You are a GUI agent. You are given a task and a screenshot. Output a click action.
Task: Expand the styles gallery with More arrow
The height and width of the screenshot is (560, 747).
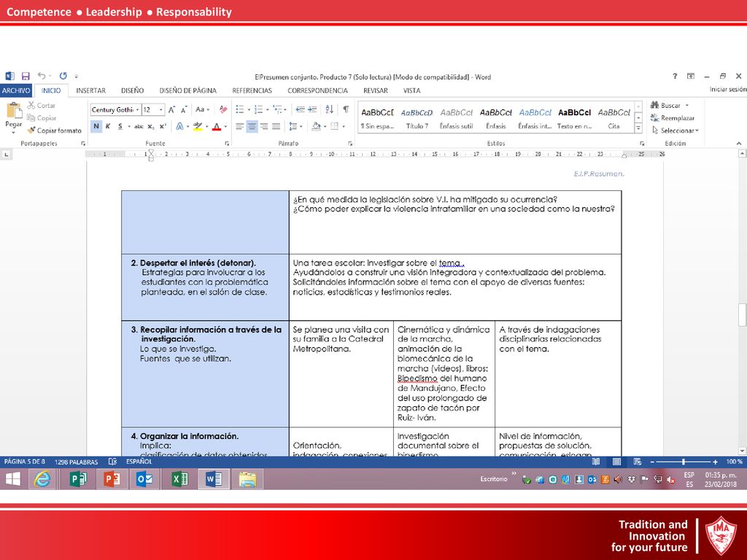(x=638, y=128)
